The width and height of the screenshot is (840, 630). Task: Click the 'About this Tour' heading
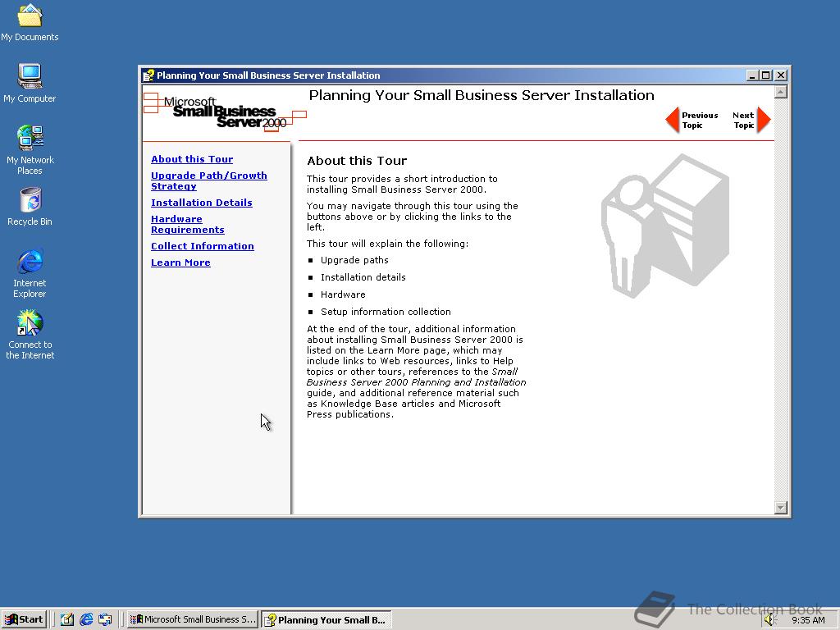tap(357, 161)
